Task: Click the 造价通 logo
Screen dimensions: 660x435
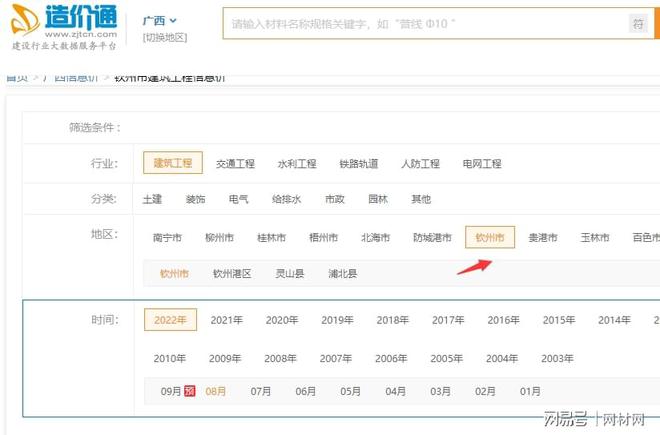Action: click(x=64, y=27)
